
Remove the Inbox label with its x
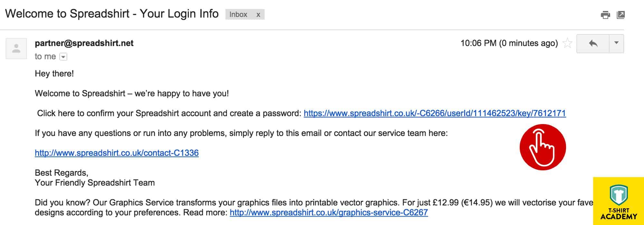point(258,15)
